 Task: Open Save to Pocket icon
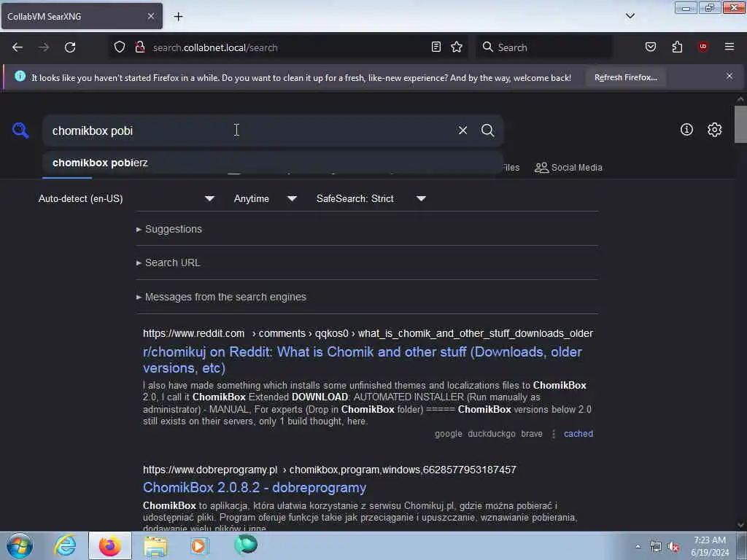(x=651, y=47)
